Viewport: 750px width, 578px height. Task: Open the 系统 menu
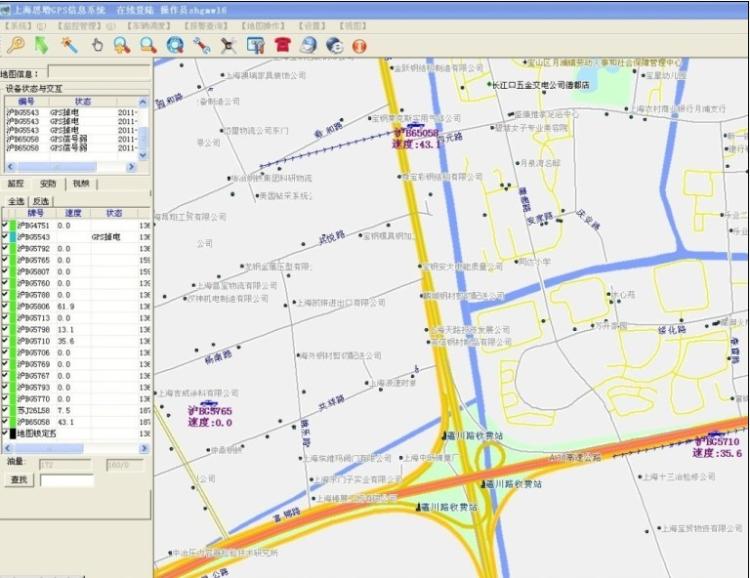(24, 26)
